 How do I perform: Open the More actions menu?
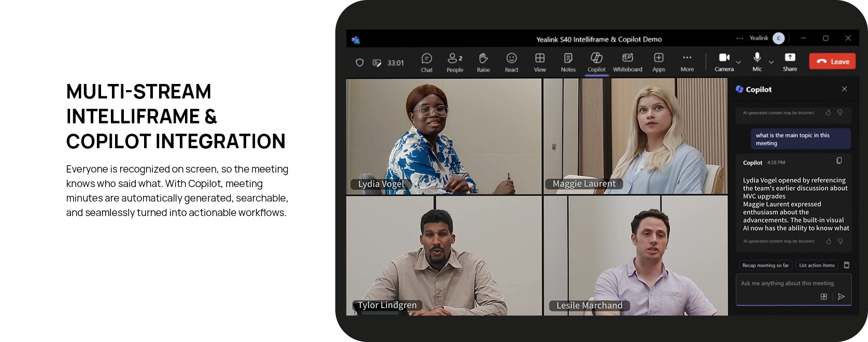point(687,62)
